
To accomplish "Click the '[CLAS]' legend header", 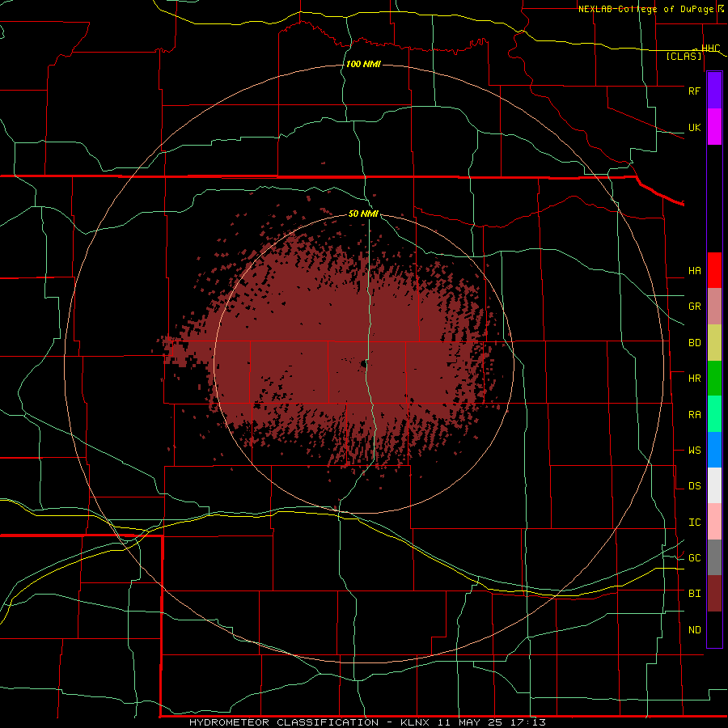I will click(x=684, y=56).
